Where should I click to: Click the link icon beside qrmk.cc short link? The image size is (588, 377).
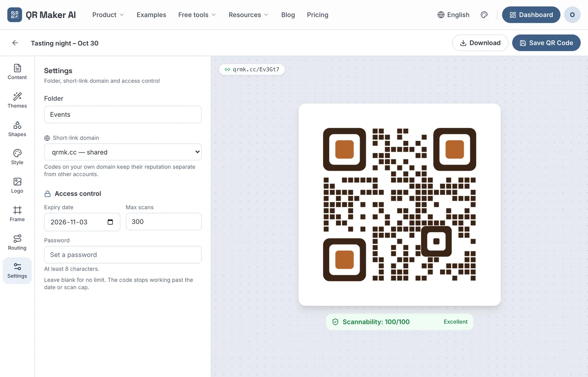[x=227, y=69]
